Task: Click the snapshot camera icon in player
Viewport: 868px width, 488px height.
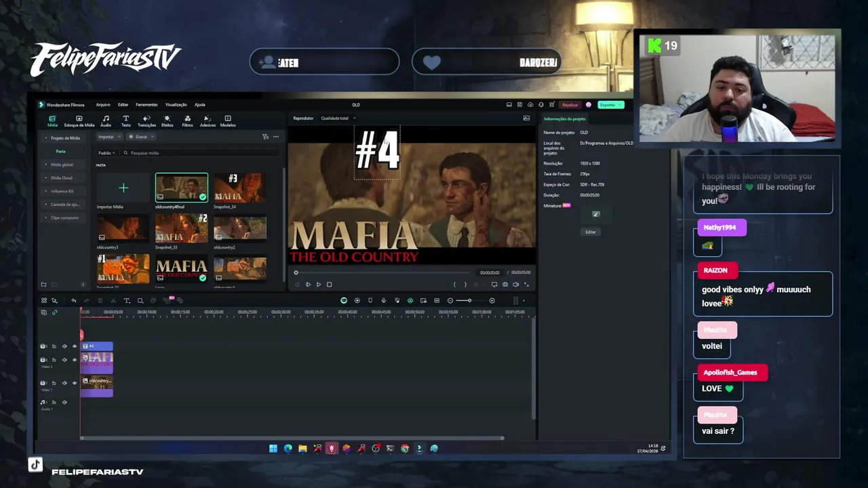Action: (505, 285)
